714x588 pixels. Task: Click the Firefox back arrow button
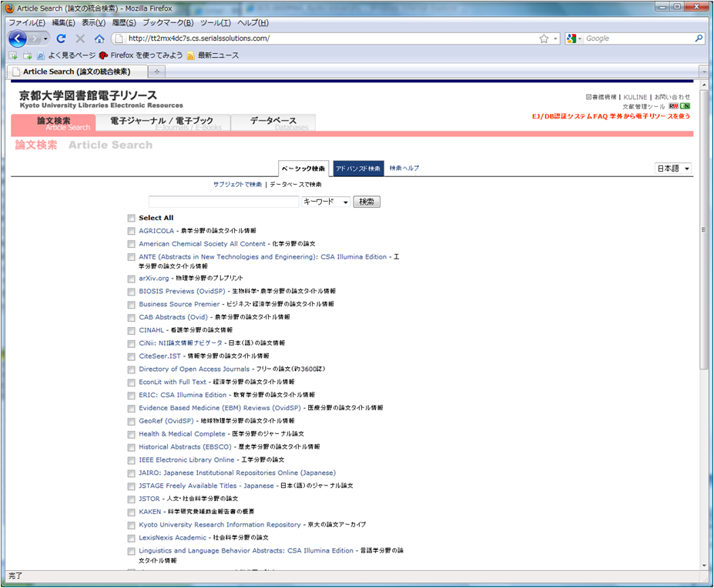tap(18, 38)
